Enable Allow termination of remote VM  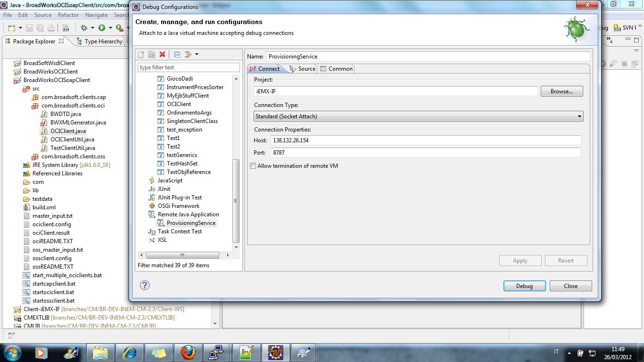pos(253,165)
